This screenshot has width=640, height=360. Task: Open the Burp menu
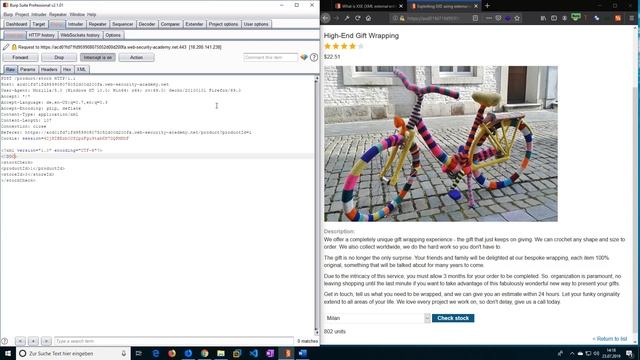8,14
